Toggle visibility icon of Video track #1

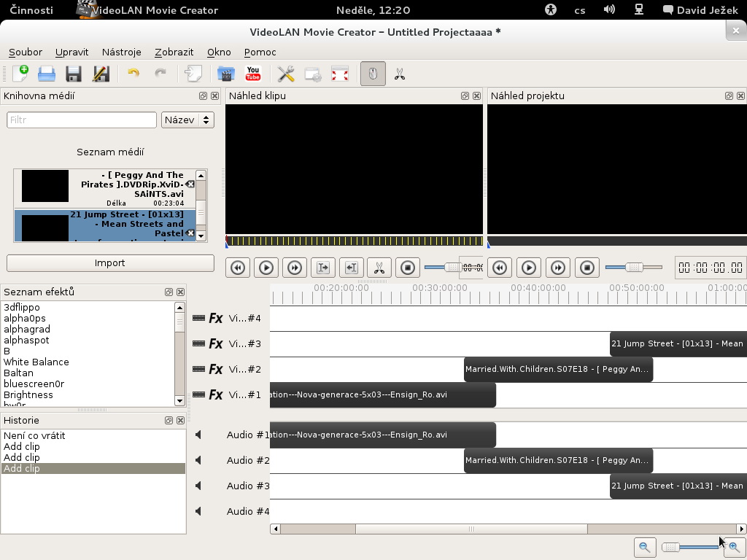pos(198,394)
